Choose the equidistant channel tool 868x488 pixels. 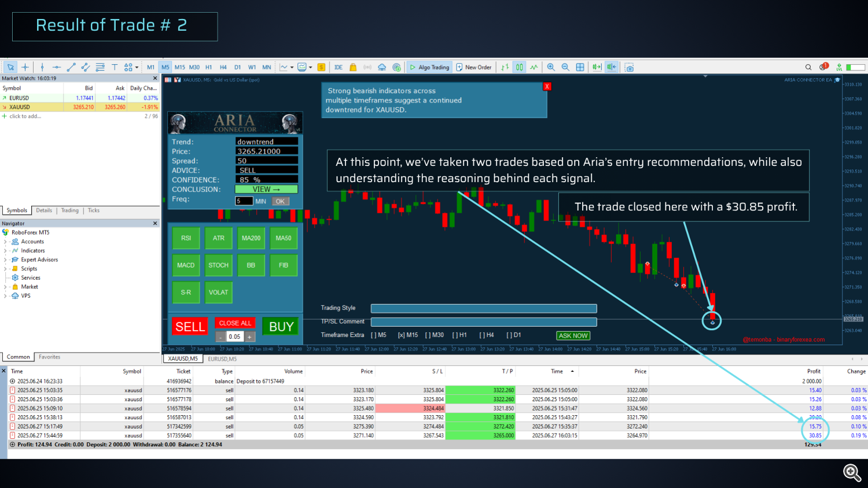(86, 67)
